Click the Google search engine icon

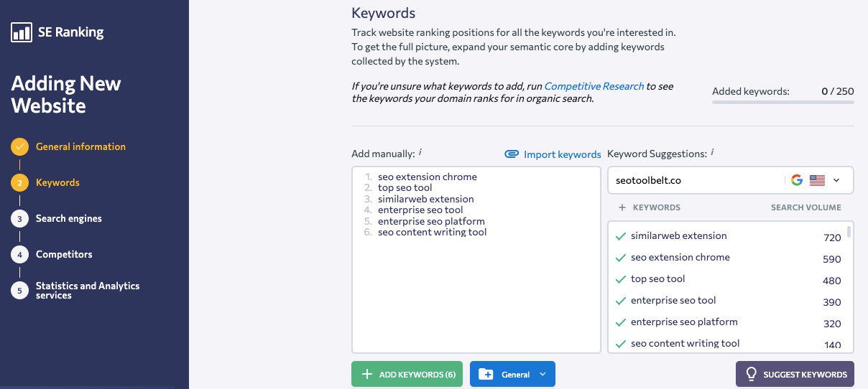[796, 181]
